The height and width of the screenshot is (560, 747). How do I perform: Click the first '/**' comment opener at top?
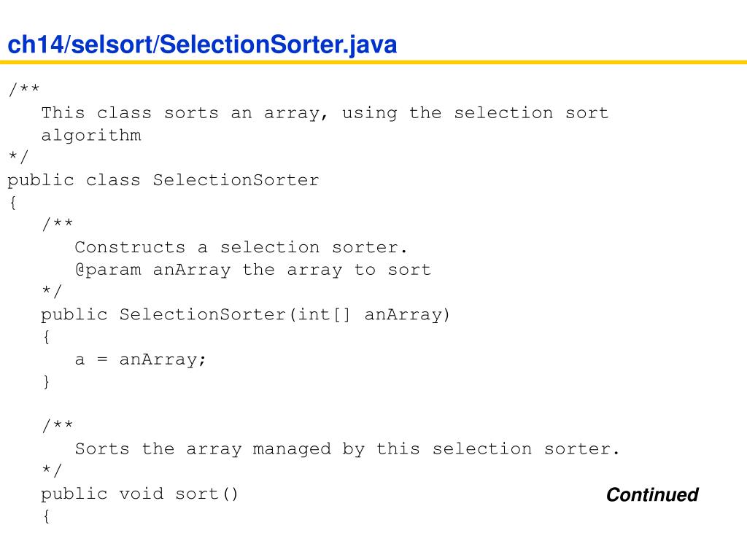24,89
